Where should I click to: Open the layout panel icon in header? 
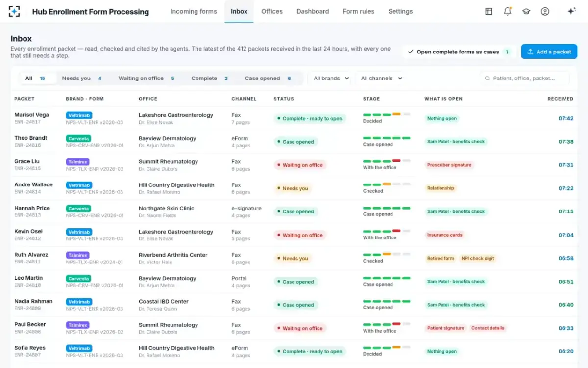(x=489, y=11)
